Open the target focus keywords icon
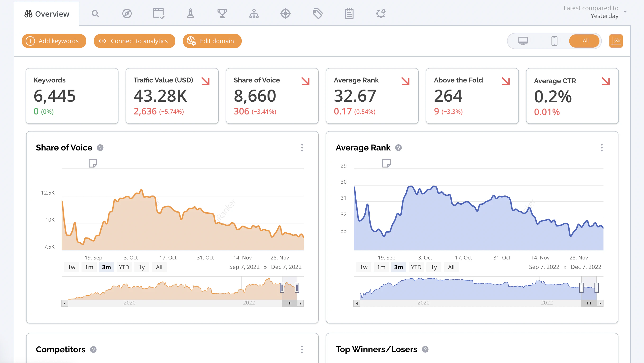Image resolution: width=644 pixels, height=363 pixels. 286,14
